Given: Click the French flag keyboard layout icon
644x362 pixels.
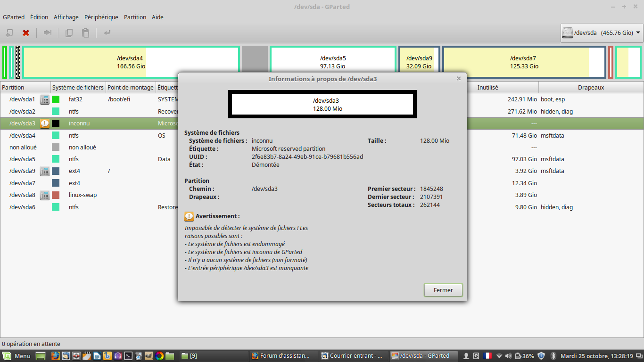Looking at the screenshot, I should coord(487,356).
